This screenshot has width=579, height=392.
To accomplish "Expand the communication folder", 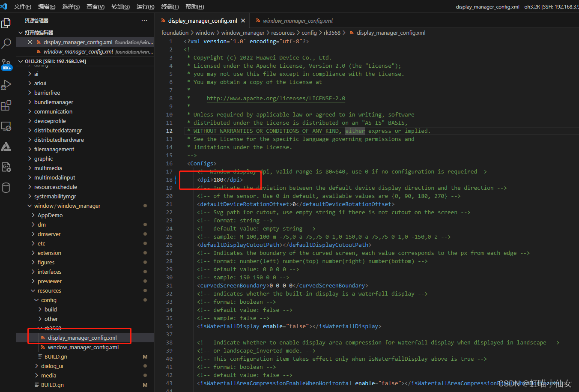I will point(53,111).
